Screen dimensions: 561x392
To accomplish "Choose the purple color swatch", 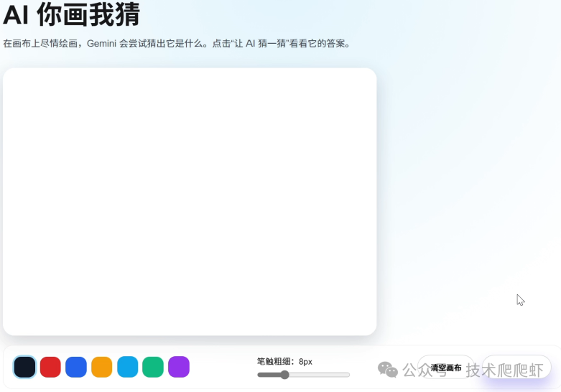I will coord(179,367).
